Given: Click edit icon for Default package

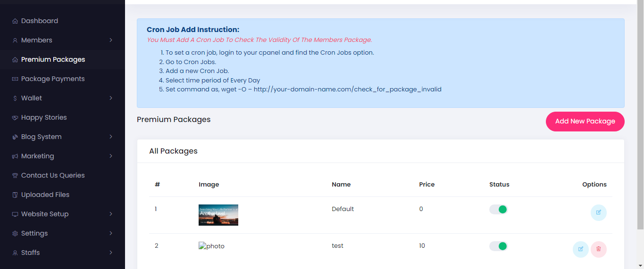Looking at the screenshot, I should [598, 212].
